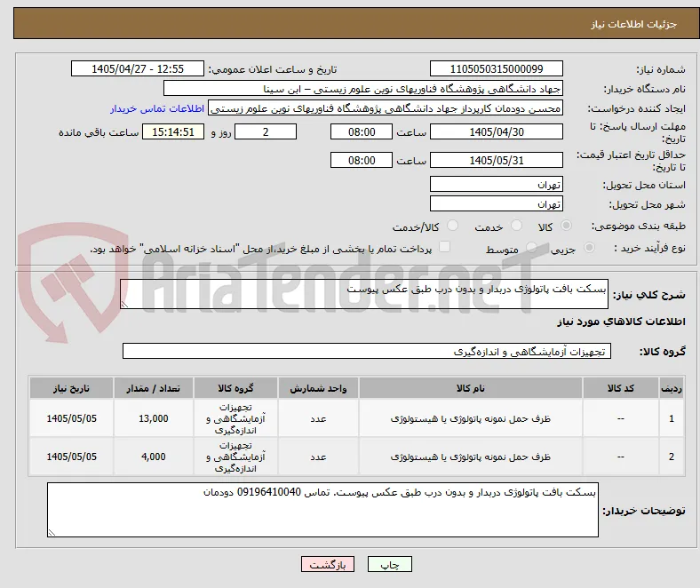Image resolution: width=700 pixels, height=588 pixels.
Task: Click the تاریخ نیاز column header
Action: point(71,388)
